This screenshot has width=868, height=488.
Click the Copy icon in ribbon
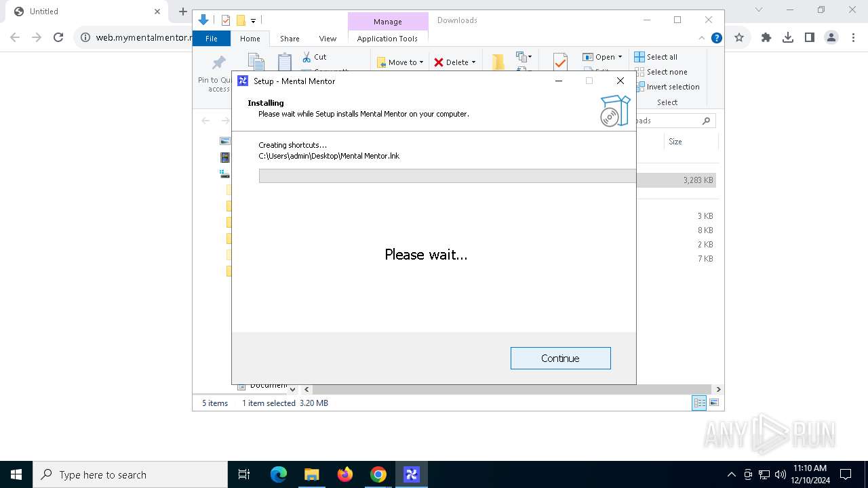point(256,61)
